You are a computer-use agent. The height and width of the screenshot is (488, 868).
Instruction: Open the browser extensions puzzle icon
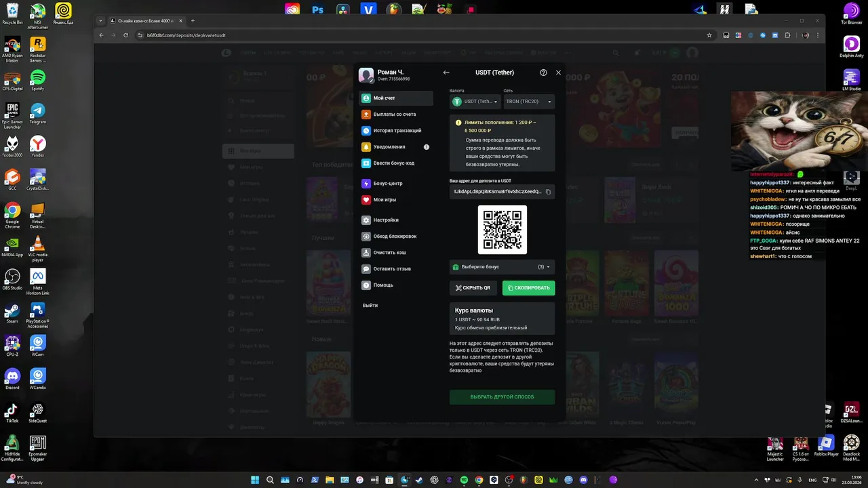787,35
